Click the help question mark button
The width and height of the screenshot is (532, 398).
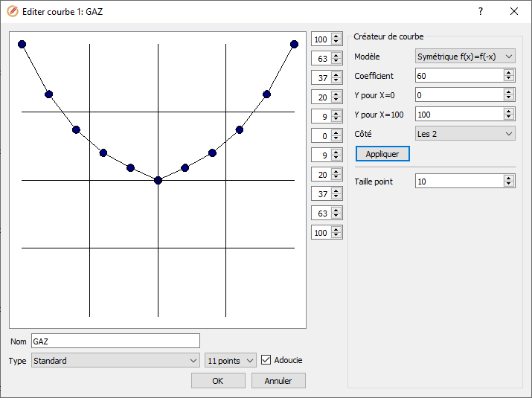(x=481, y=11)
